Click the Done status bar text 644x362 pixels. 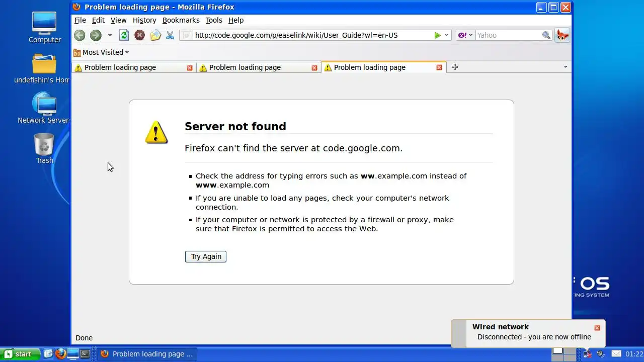(x=84, y=338)
